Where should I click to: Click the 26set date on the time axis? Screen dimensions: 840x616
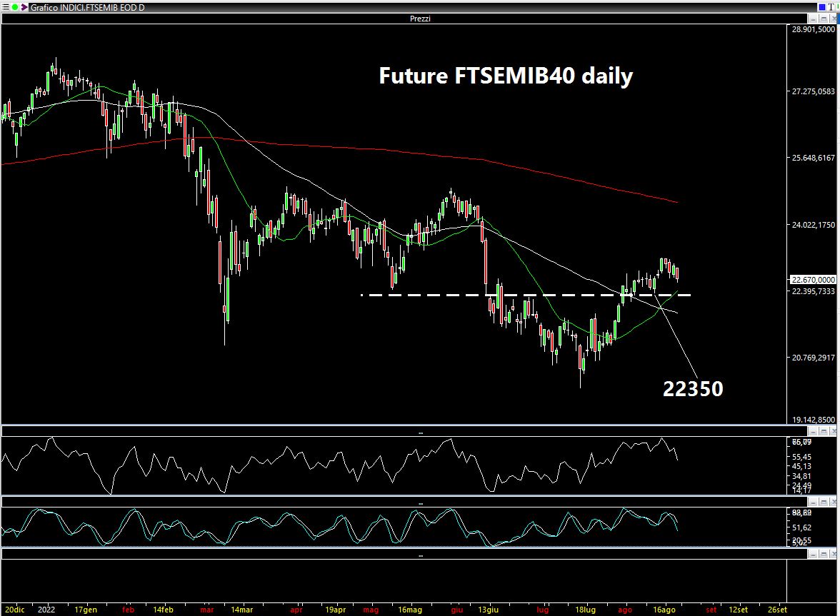[778, 610]
